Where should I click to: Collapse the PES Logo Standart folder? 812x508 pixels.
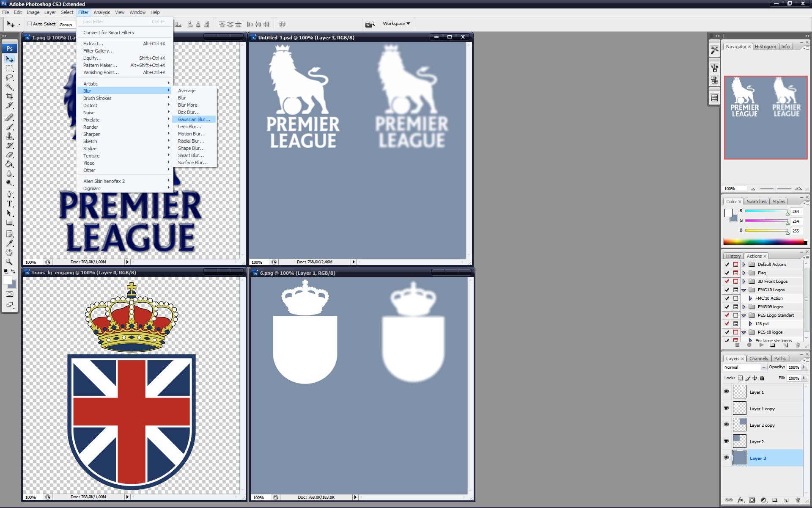click(x=744, y=315)
